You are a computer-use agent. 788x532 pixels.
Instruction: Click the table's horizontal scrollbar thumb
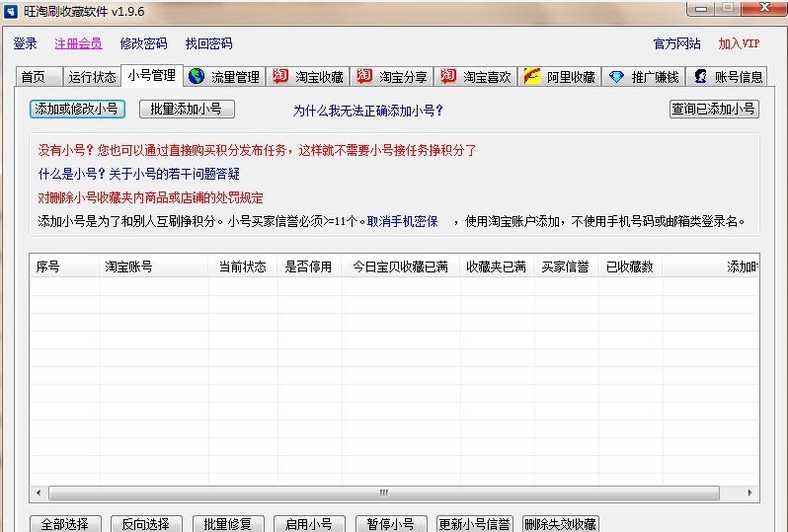[x=384, y=493]
